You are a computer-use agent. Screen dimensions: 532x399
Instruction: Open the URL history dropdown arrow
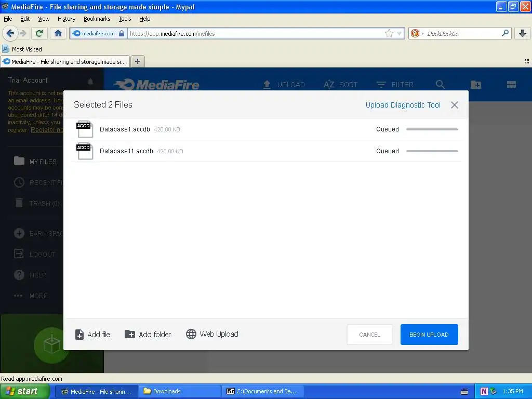coord(400,33)
